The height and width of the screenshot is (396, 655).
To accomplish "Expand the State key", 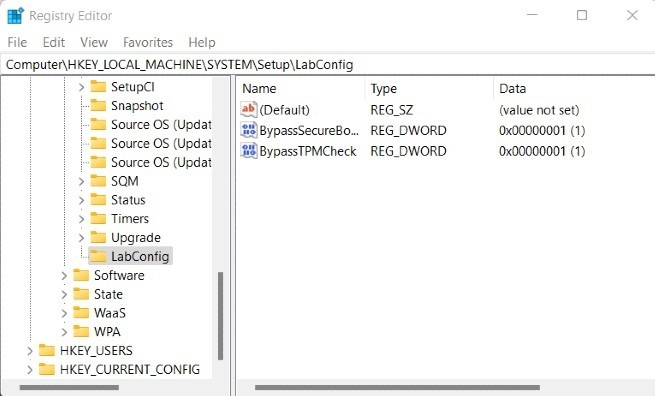I will (x=64, y=294).
